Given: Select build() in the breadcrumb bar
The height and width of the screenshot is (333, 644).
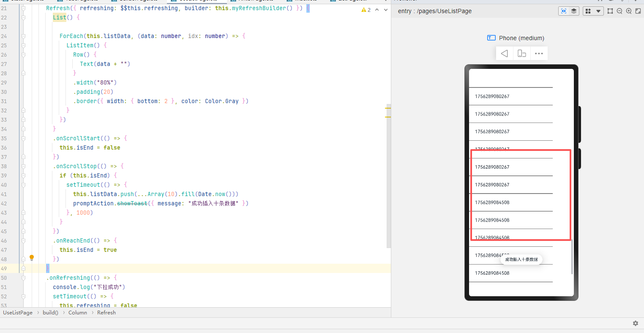Looking at the screenshot, I should pos(50,313).
